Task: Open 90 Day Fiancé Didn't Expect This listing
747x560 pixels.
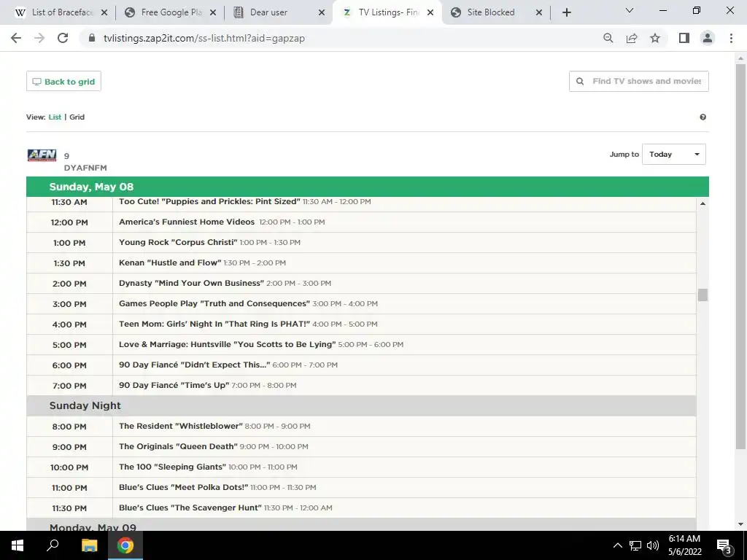Action: [194, 365]
